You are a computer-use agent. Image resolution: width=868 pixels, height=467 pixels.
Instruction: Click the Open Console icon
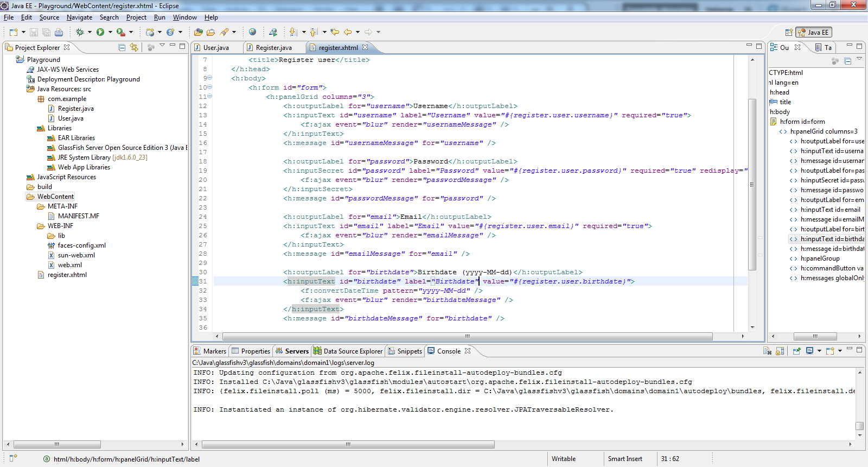(830, 351)
